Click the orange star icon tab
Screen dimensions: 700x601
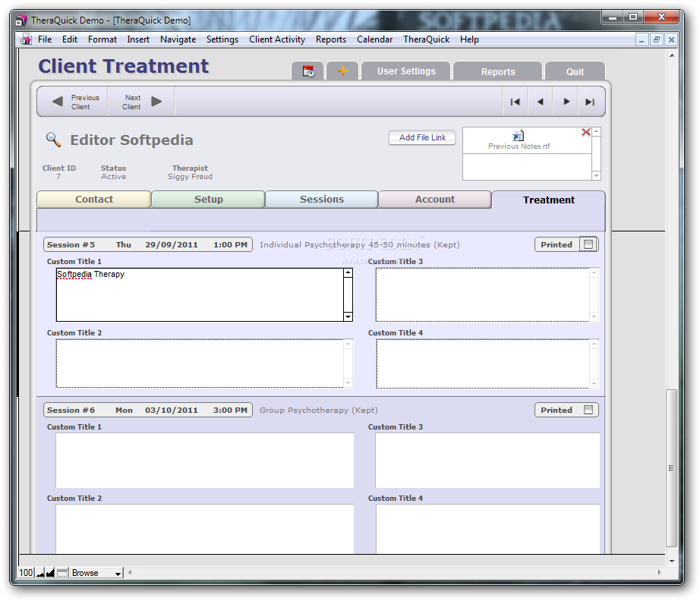[x=342, y=71]
